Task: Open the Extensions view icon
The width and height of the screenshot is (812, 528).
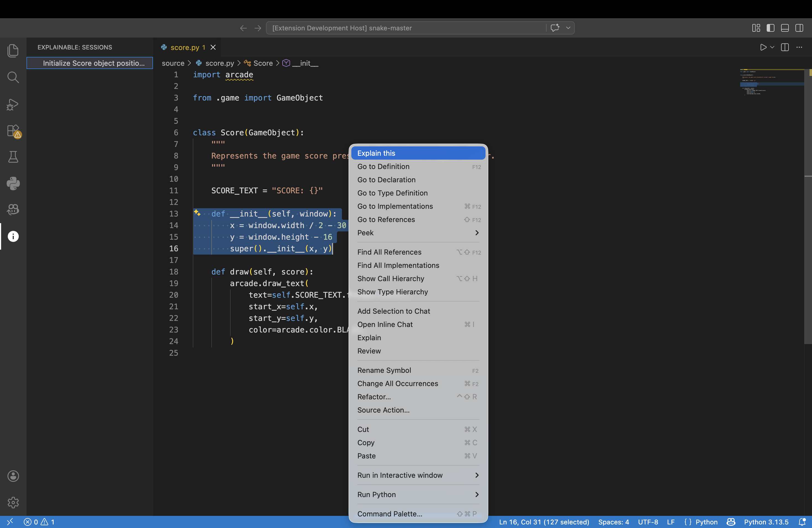Action: (x=13, y=131)
